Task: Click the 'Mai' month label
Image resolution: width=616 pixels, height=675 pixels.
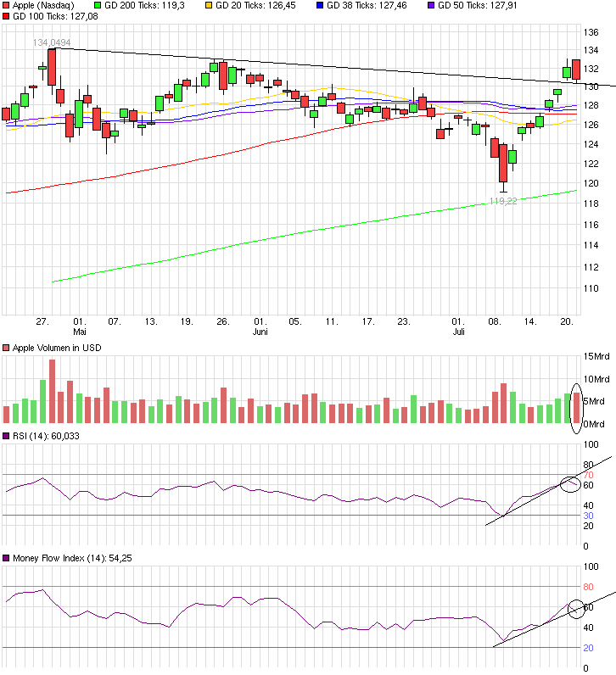Action: [80, 332]
